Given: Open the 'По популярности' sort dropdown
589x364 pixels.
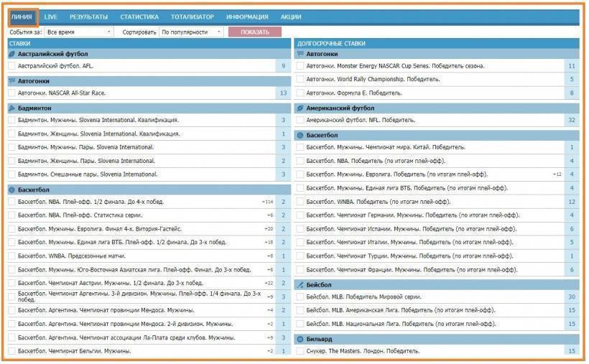Looking at the screenshot, I should click(x=193, y=32).
